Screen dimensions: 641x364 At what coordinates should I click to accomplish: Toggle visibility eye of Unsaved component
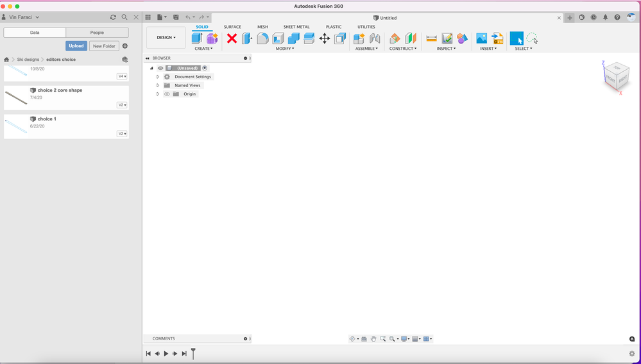click(x=160, y=68)
